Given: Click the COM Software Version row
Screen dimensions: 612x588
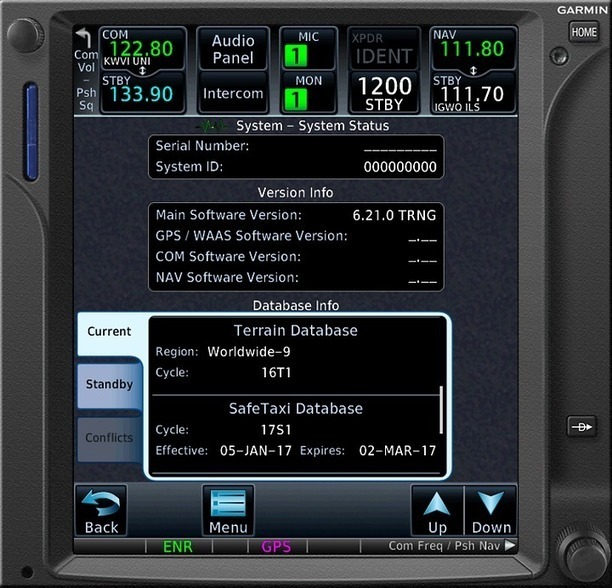Looking at the screenshot, I should tap(296, 257).
